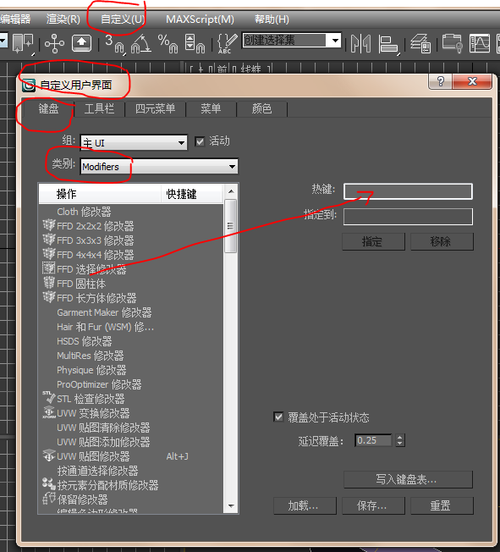Click the 移除 button
The height and width of the screenshot is (552, 500).
coord(442,242)
